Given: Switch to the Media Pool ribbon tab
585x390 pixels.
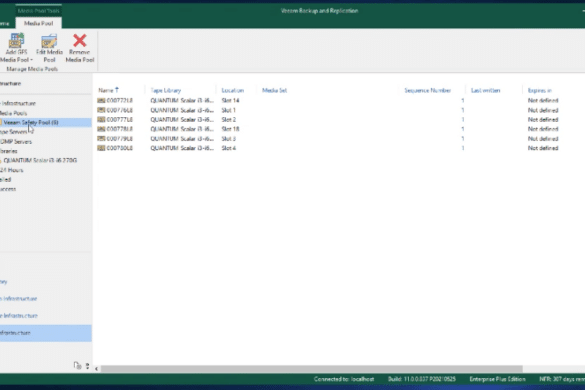Looking at the screenshot, I should (x=38, y=23).
